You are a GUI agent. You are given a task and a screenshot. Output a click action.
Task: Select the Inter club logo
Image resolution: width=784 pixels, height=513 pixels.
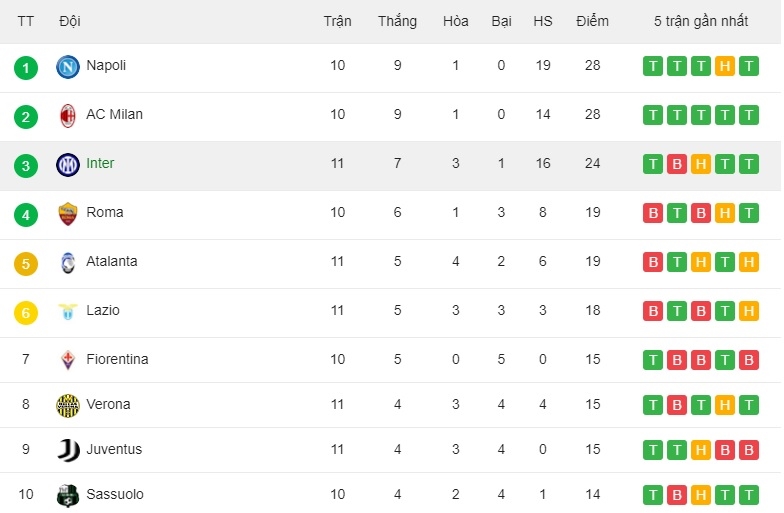pyautogui.click(x=68, y=165)
